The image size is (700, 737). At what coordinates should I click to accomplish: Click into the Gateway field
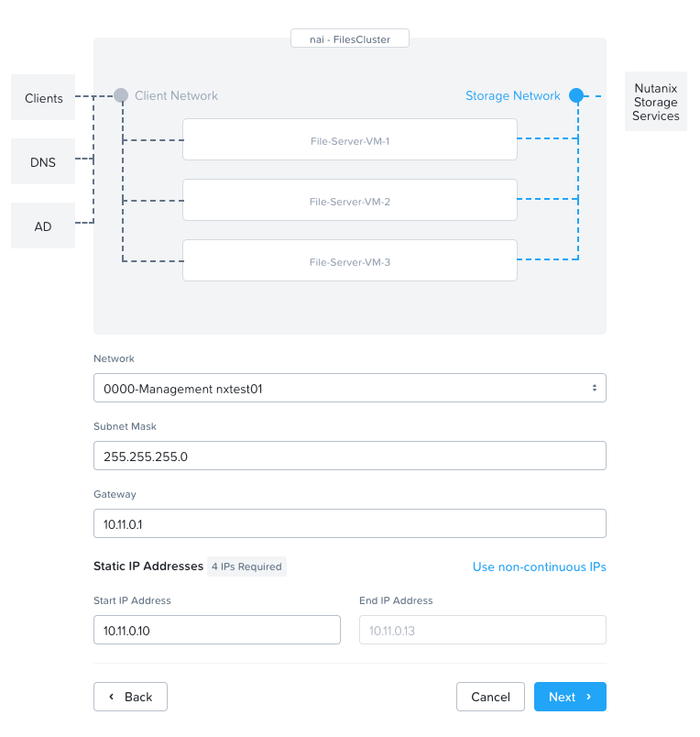(x=349, y=523)
